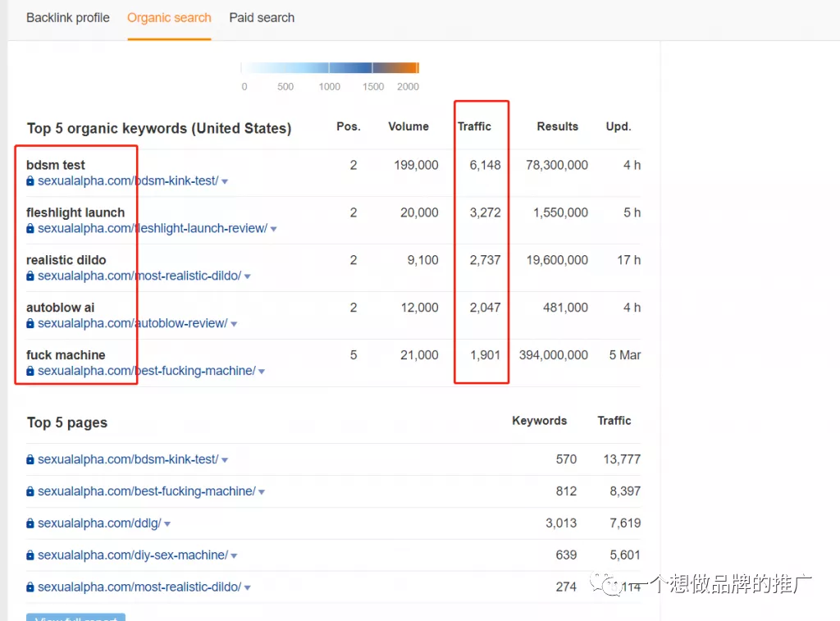Click lock icon beside bdsm-kink-test top page
This screenshot has width=840, height=621.
tap(30, 459)
